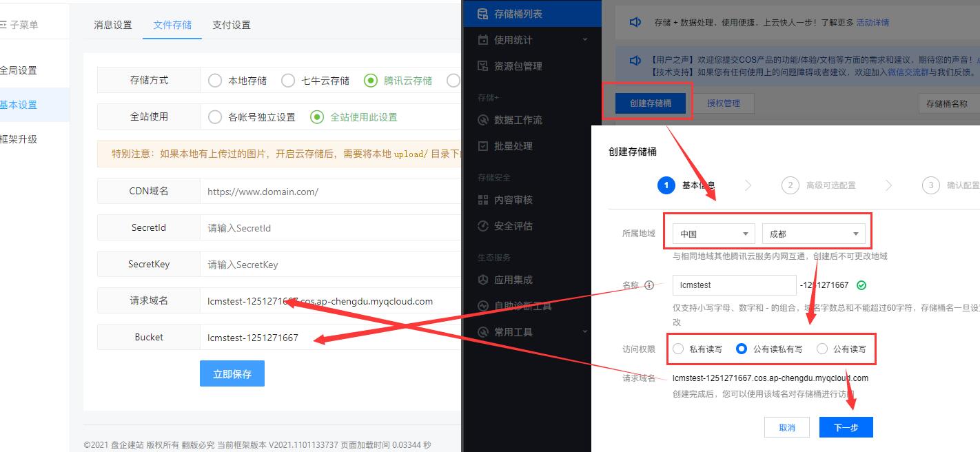Open the 成都 city dropdown
980x452 pixels.
coord(814,234)
